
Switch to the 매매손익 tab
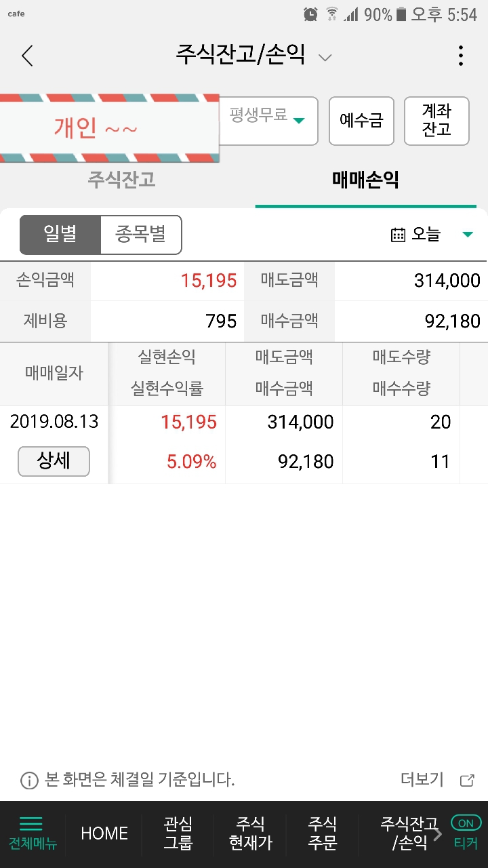click(366, 180)
